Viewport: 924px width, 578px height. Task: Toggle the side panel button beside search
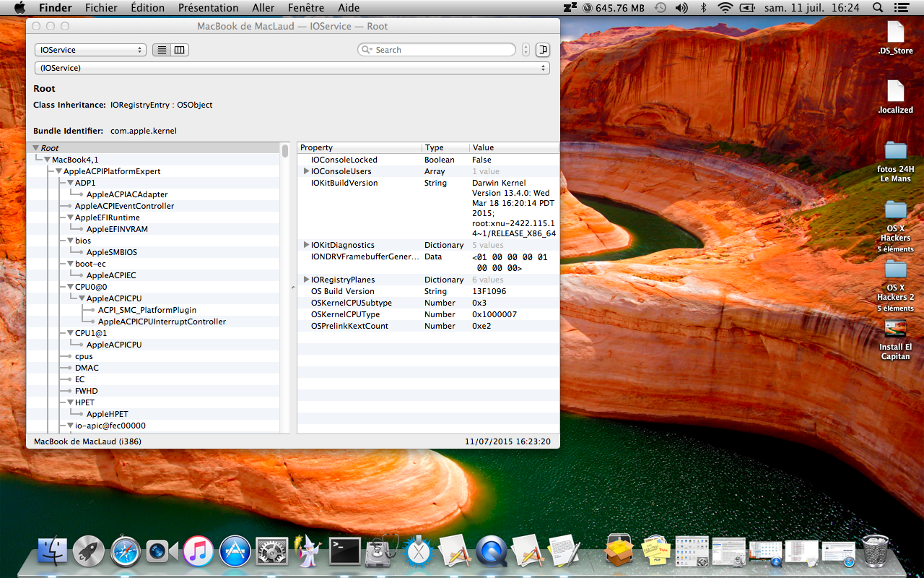pyautogui.click(x=542, y=50)
